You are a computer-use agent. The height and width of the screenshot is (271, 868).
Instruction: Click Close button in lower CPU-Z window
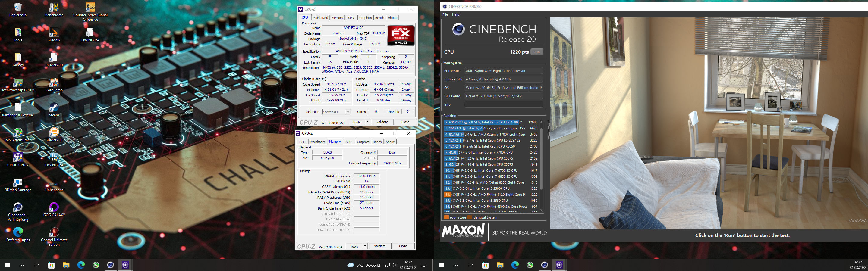[x=403, y=246]
